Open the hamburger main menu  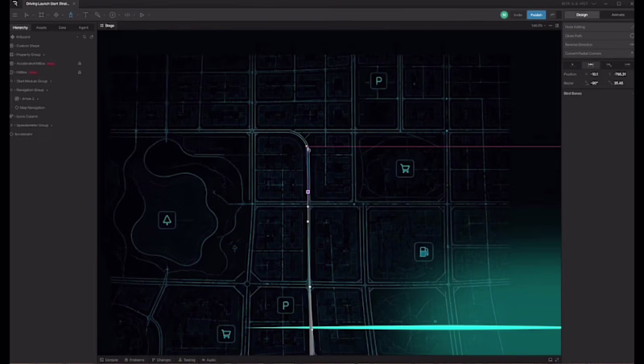click(x=14, y=14)
